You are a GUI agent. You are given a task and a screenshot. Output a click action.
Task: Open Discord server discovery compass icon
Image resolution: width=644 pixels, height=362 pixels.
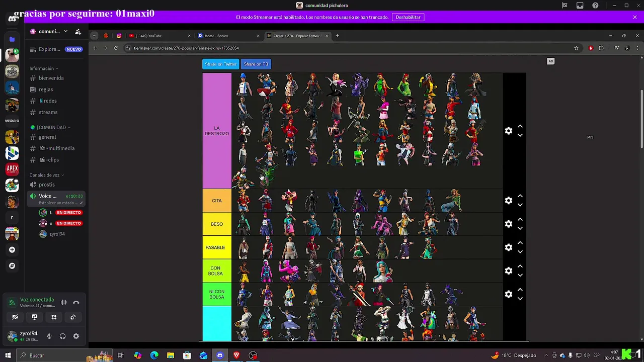pos(12,266)
